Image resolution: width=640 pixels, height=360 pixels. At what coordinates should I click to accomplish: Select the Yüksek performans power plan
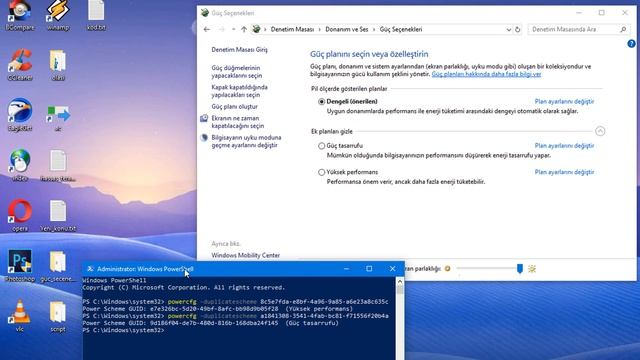click(x=322, y=172)
